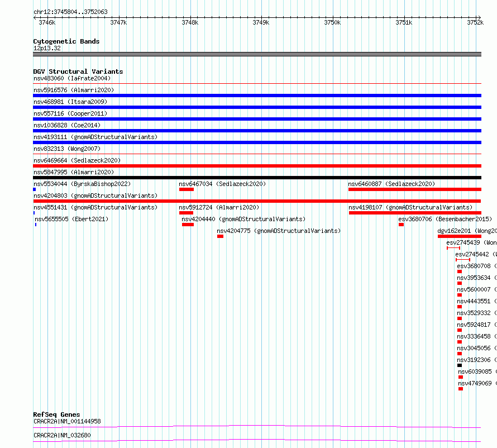497x448 pixels.
Task: Click the 3752k ruler tick label
Action: pyautogui.click(x=475, y=22)
